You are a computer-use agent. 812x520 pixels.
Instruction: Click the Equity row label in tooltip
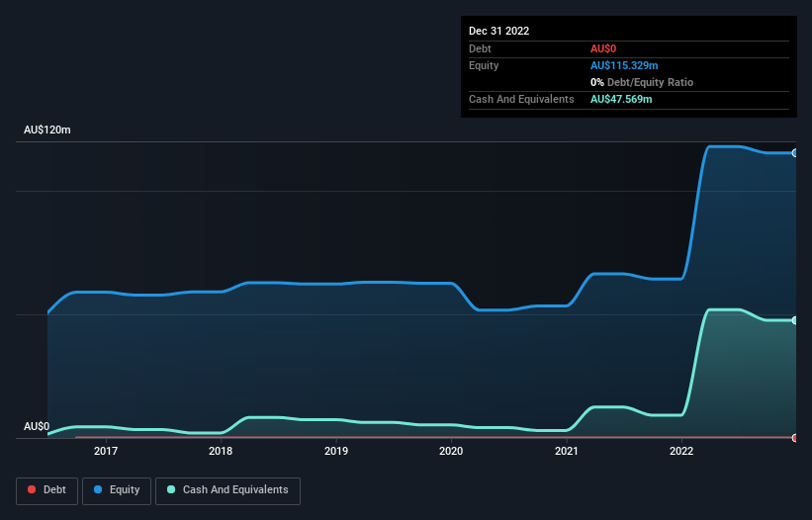click(484, 65)
